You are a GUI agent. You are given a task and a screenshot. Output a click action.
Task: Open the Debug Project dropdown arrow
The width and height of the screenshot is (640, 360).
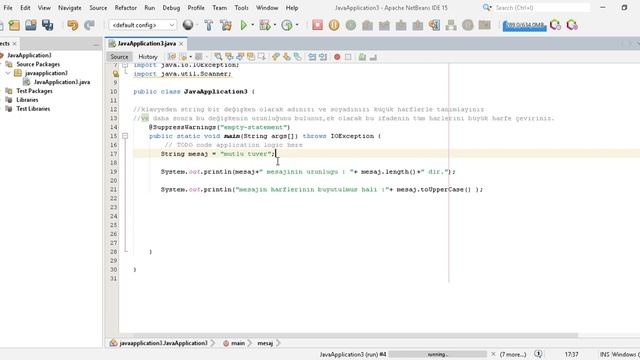[x=275, y=25]
